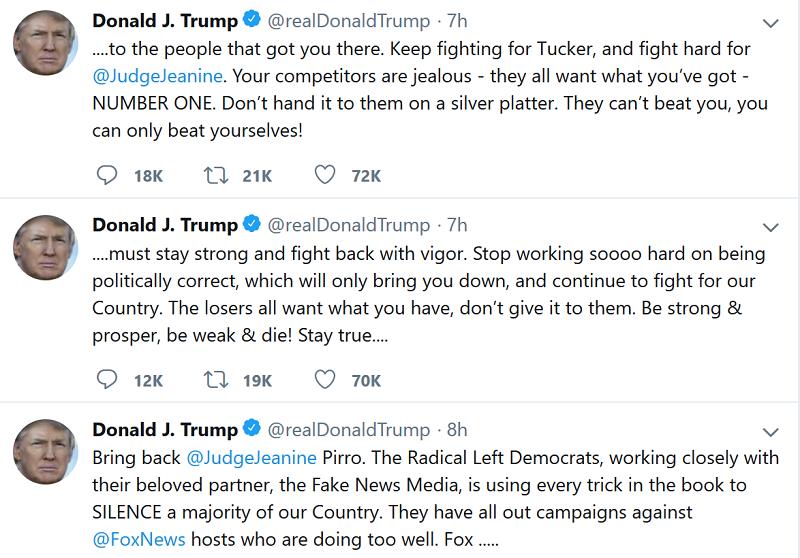Open the 8h timestamp of the bottom tweet
This screenshot has width=800, height=558.
tap(457, 429)
